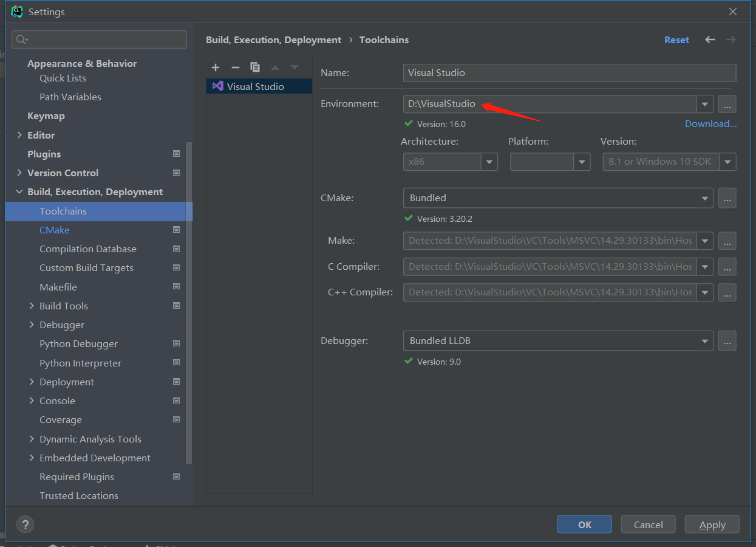This screenshot has height=547, width=756.
Task: Copy the selected toolchain configuration
Action: pyautogui.click(x=255, y=67)
